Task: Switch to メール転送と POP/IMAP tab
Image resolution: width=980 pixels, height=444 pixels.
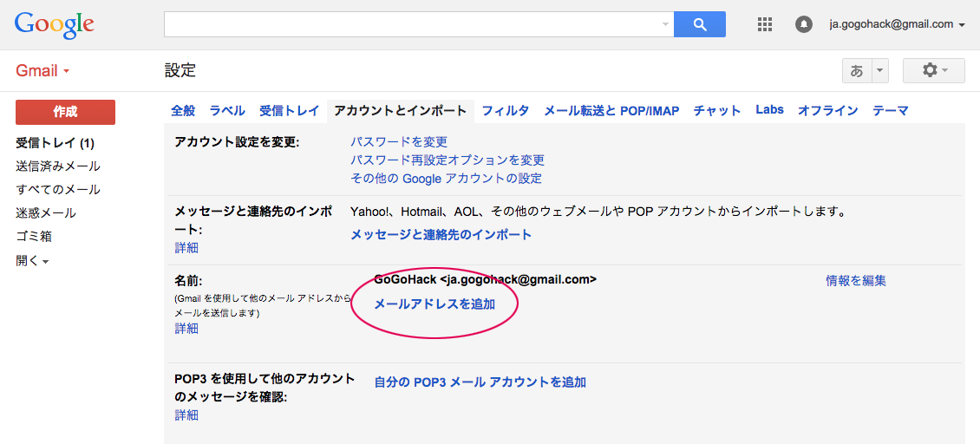Action: (x=611, y=111)
